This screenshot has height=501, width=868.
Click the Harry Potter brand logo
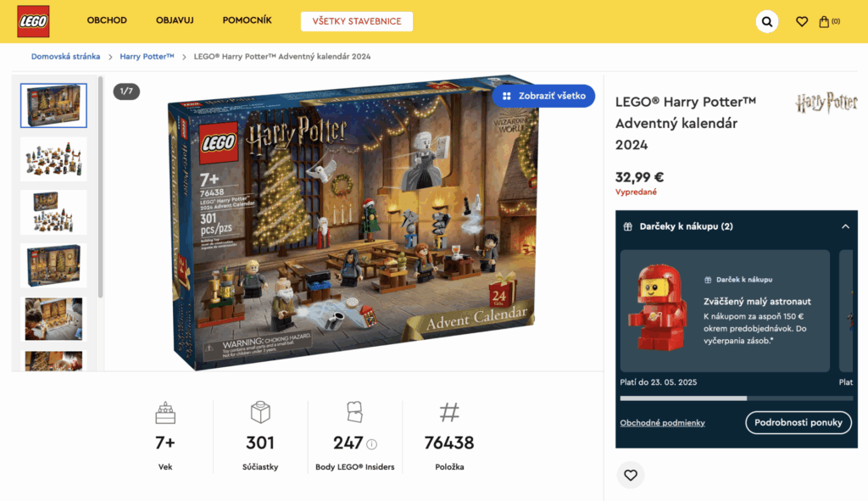826,103
